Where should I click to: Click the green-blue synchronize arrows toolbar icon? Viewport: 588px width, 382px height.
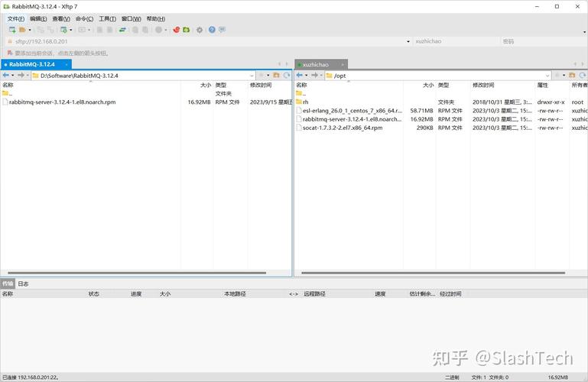pos(122,30)
